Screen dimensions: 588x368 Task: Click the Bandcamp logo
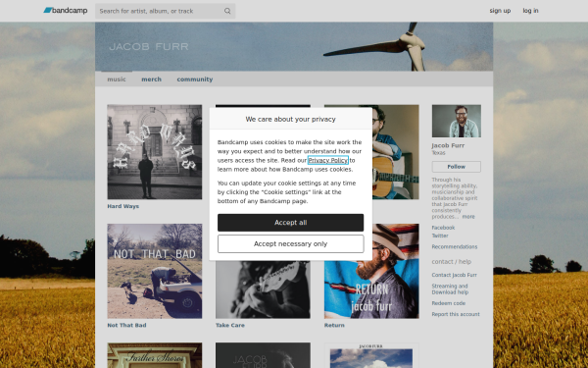click(x=66, y=11)
